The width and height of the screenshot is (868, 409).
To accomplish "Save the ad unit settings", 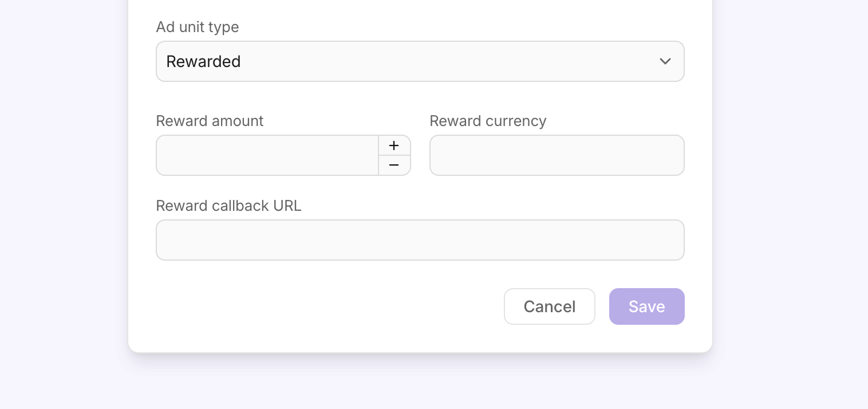I will click(x=647, y=306).
